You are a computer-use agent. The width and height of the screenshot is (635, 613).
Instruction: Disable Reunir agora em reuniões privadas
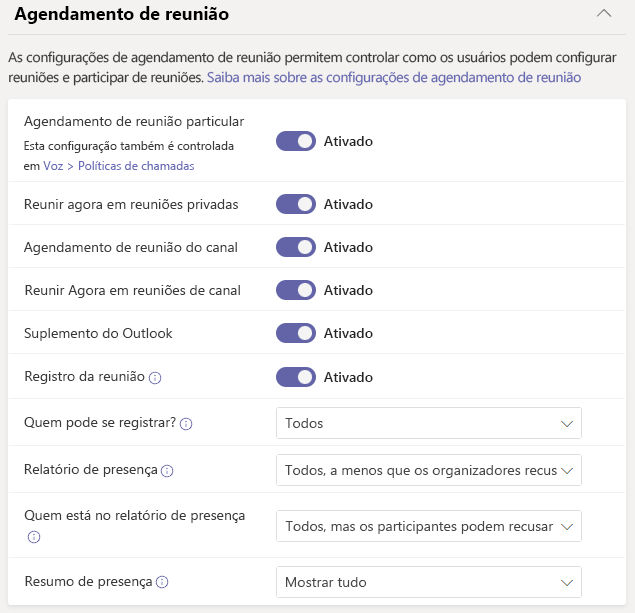296,204
